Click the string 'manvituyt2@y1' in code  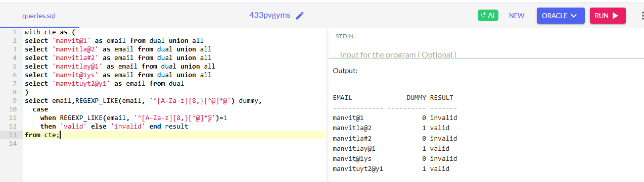click(81, 84)
